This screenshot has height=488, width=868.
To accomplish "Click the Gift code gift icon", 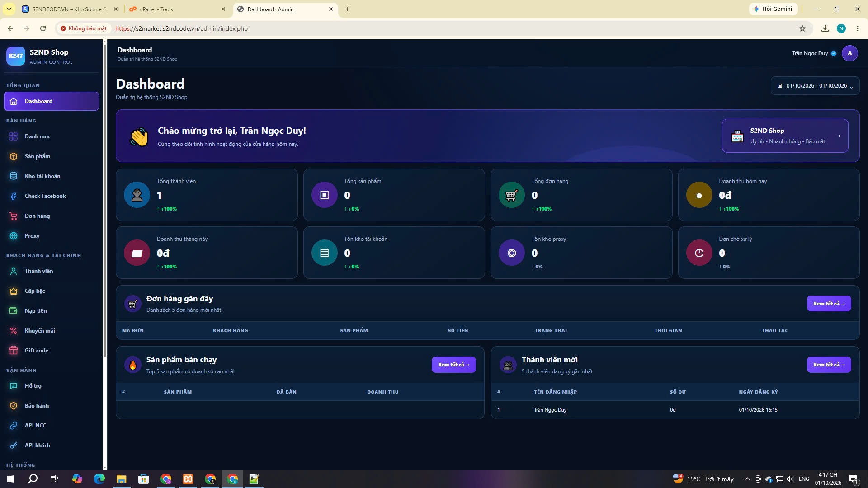I will click(x=14, y=351).
